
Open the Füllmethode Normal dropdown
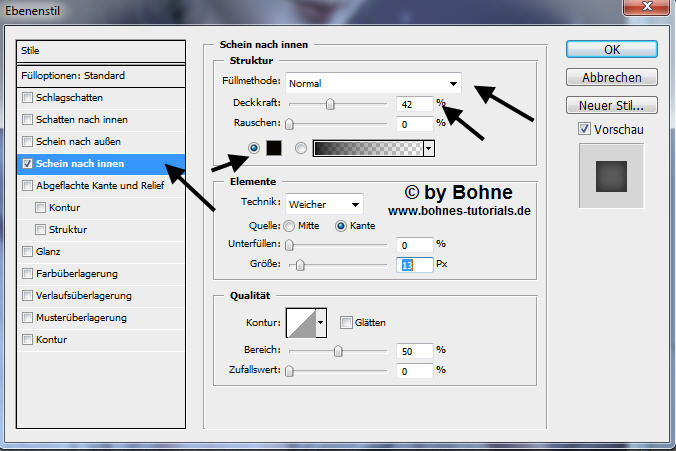[x=373, y=83]
